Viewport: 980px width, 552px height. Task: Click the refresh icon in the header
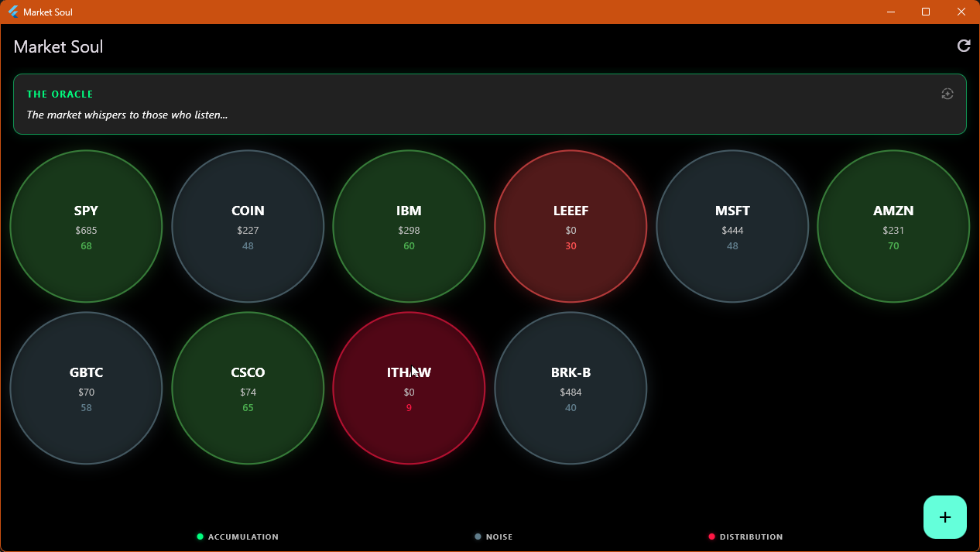(x=964, y=46)
